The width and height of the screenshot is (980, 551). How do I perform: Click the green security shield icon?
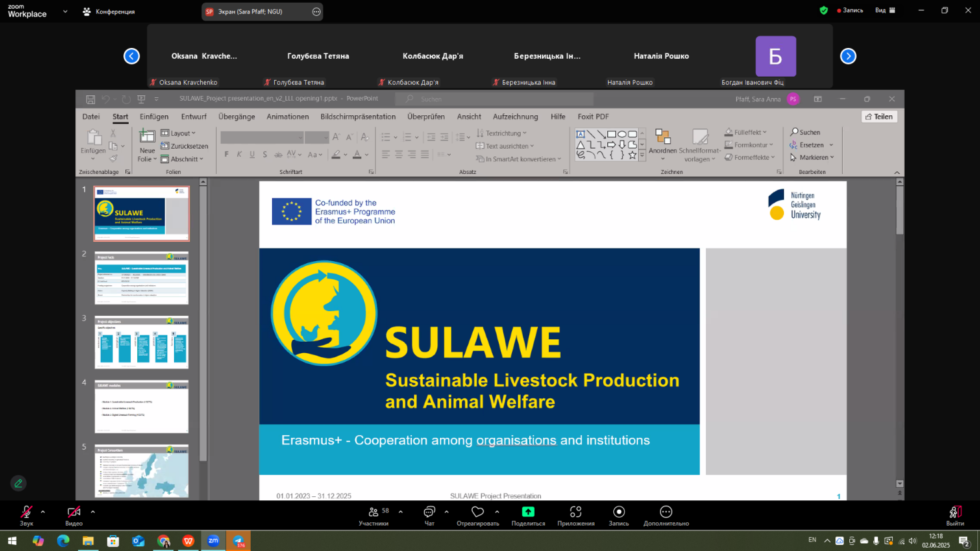pyautogui.click(x=824, y=11)
